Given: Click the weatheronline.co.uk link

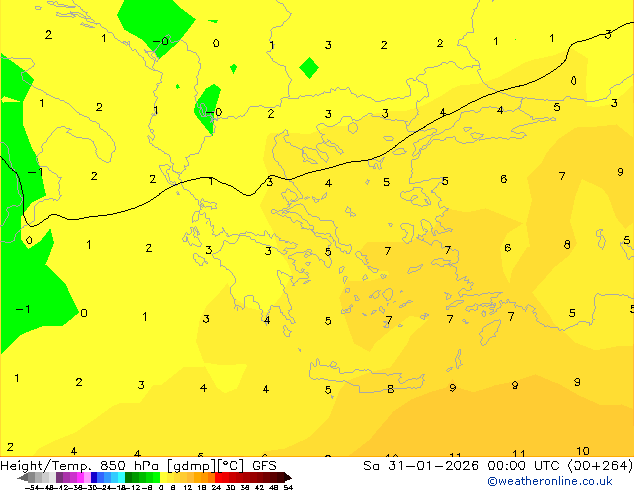Looking at the screenshot, I should (x=550, y=481).
